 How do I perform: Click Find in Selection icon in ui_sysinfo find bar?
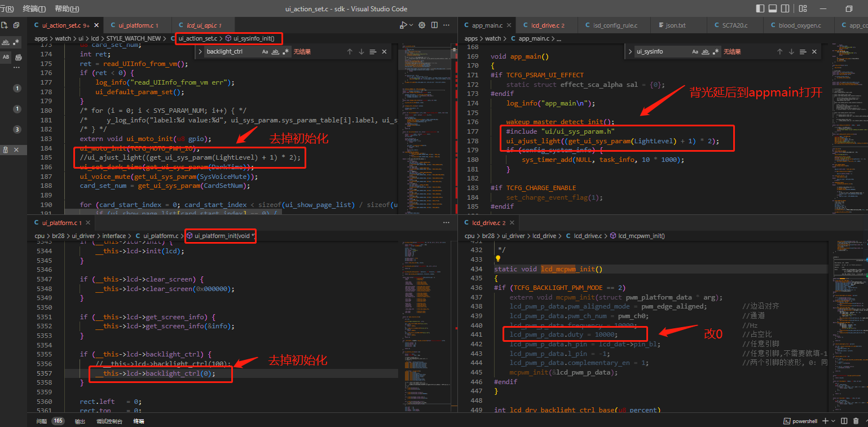803,51
